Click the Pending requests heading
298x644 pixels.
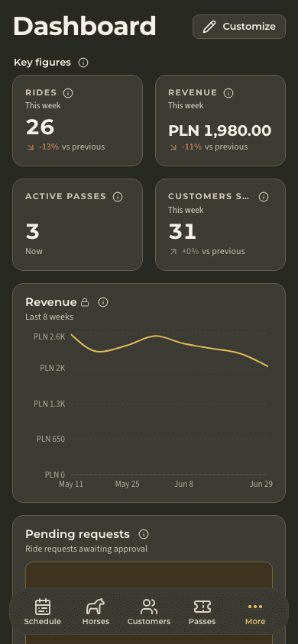click(78, 534)
